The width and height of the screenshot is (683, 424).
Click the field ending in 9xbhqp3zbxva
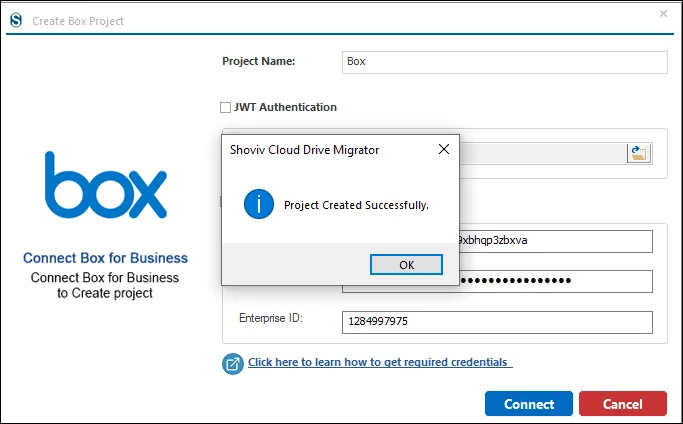pos(556,241)
